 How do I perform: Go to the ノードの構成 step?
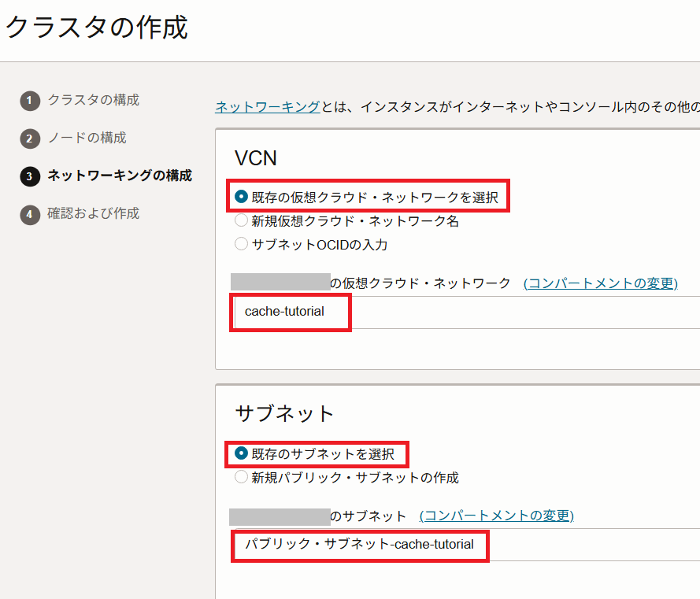coord(87,138)
